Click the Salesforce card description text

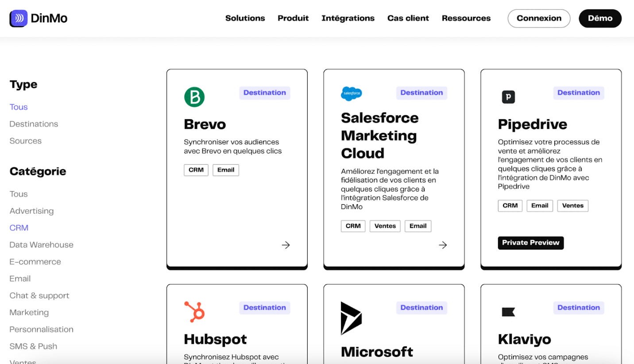pyautogui.click(x=390, y=189)
